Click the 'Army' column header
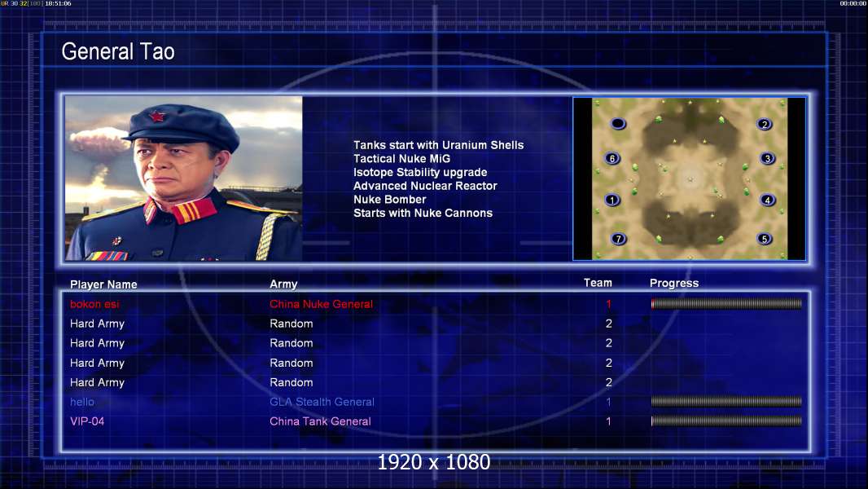868x489 pixels. (283, 284)
